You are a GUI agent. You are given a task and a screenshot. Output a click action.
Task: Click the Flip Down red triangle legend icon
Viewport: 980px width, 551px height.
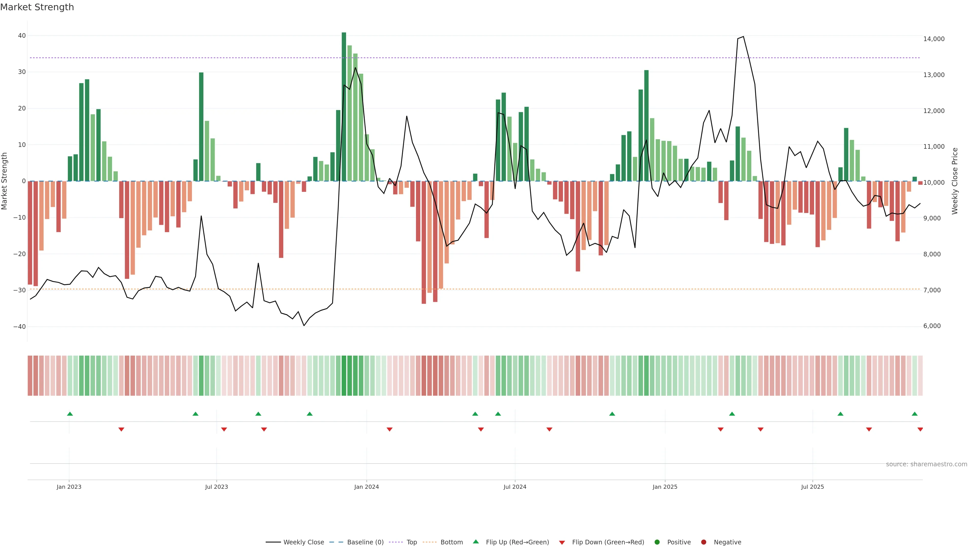tap(562, 543)
